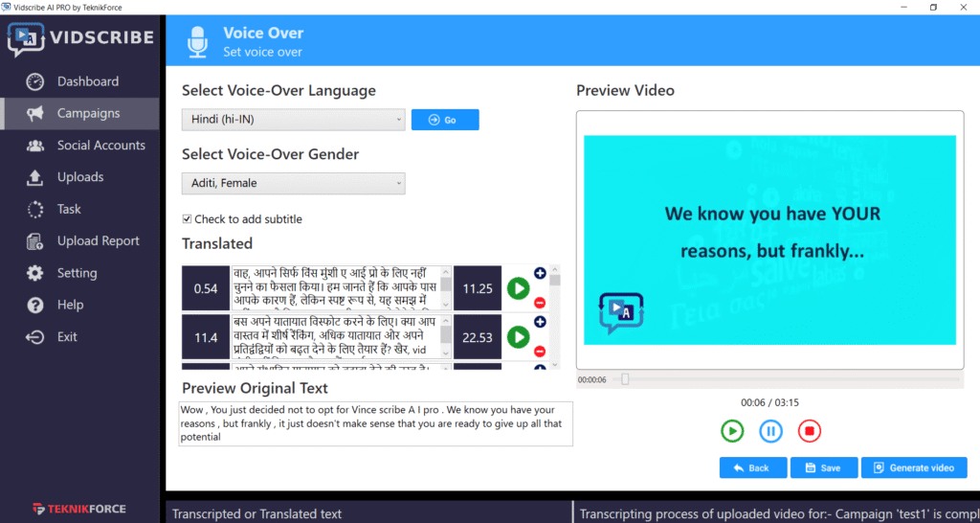980x523 pixels.
Task: Click the 0.54 start time cell
Action: pyautogui.click(x=206, y=288)
